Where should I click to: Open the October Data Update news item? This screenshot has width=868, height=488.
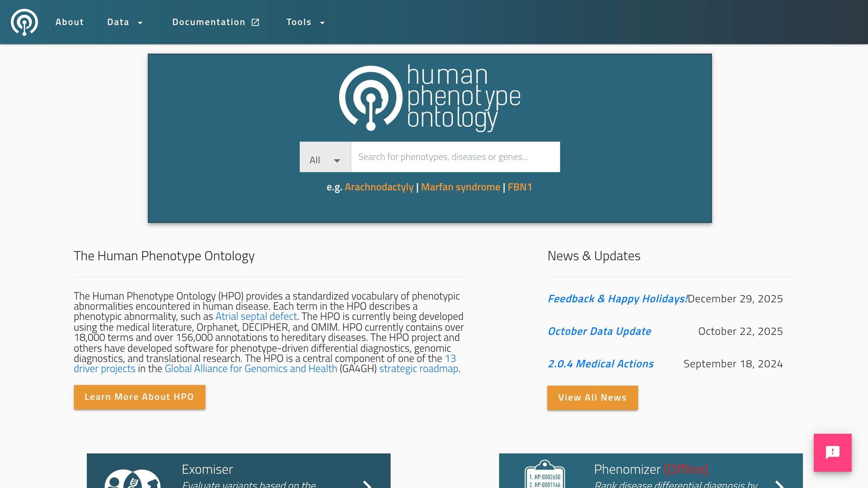pos(599,331)
